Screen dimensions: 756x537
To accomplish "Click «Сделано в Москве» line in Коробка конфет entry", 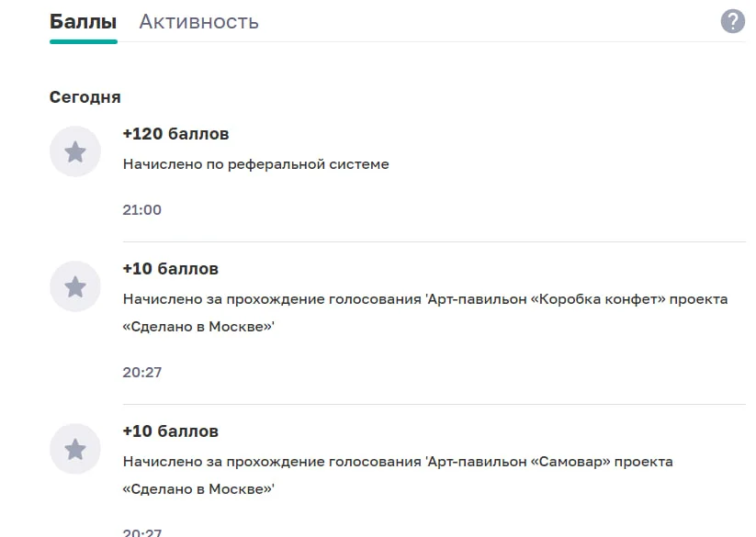I will click(198, 327).
